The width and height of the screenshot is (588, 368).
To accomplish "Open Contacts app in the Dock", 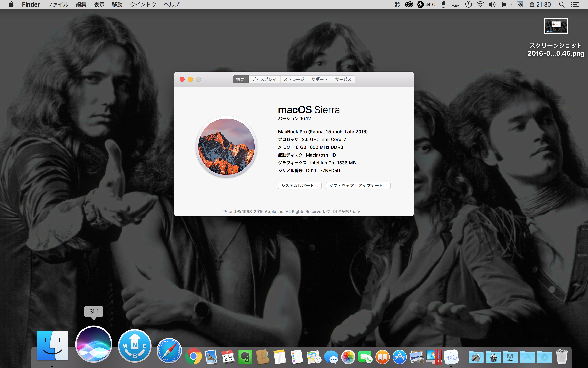I will point(262,357).
